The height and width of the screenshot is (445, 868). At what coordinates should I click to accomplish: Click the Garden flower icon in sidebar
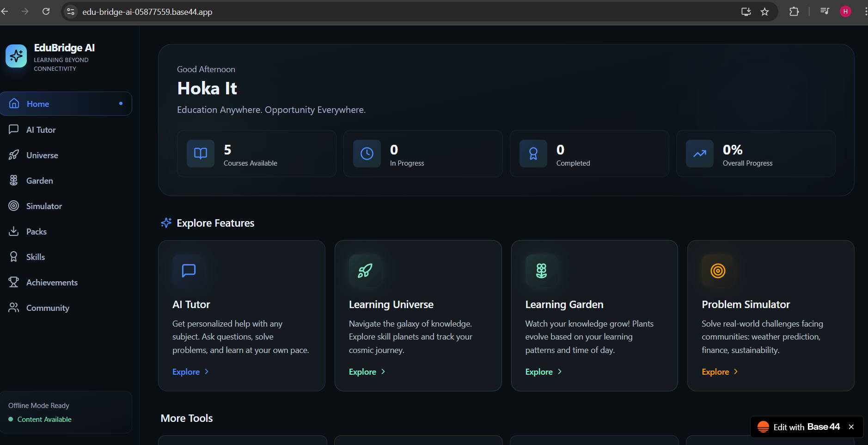point(13,180)
